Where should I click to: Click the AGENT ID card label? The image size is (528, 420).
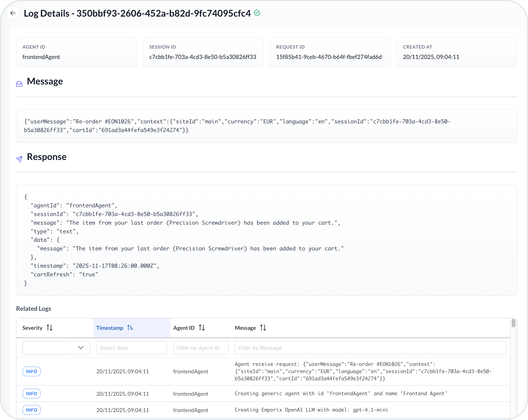34,47
